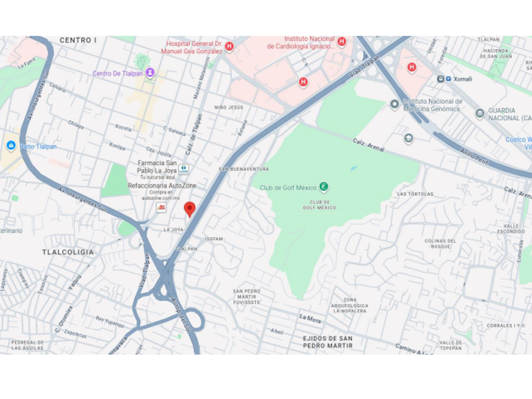Click the Patio Tlalpan shopping icon

[x=11, y=146]
